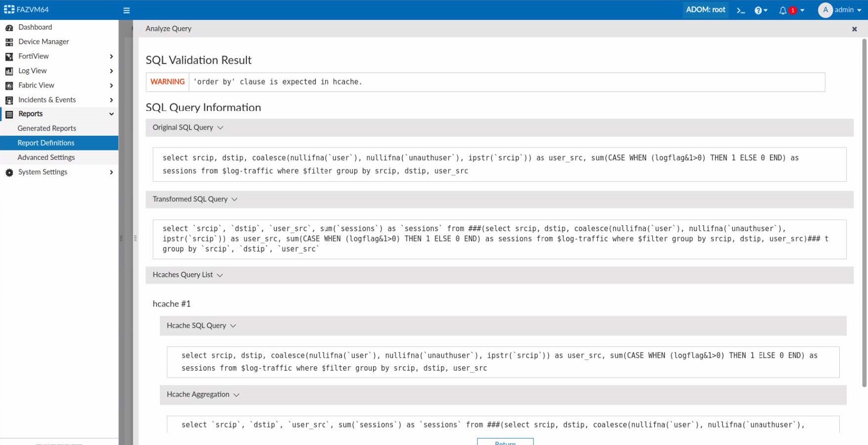The height and width of the screenshot is (445, 868).
Task: Open the help question mark menu
Action: click(x=761, y=10)
